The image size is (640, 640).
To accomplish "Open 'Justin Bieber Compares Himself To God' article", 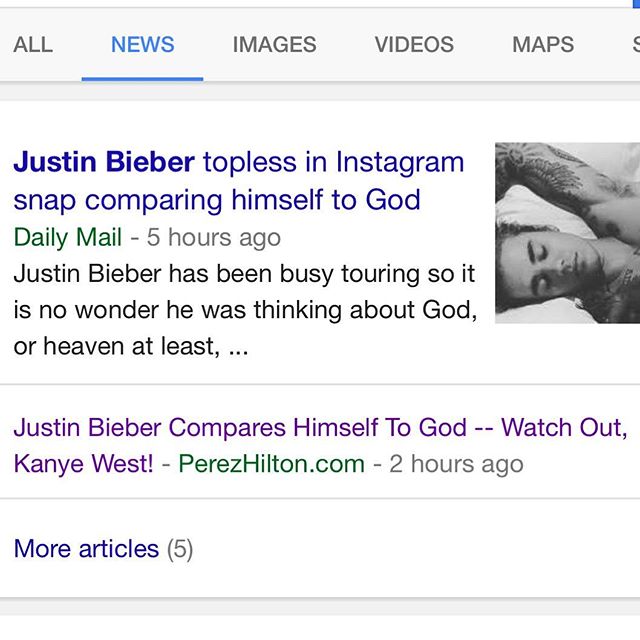I will 240,427.
